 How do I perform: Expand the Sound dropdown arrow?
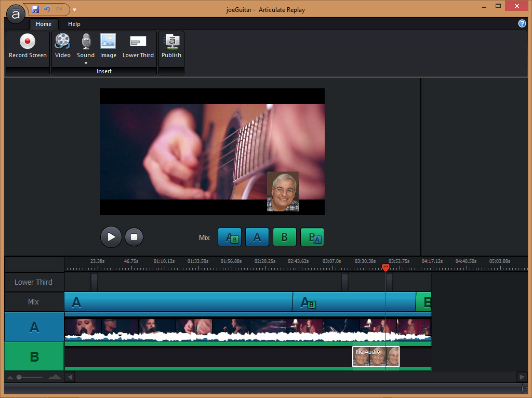(86, 63)
